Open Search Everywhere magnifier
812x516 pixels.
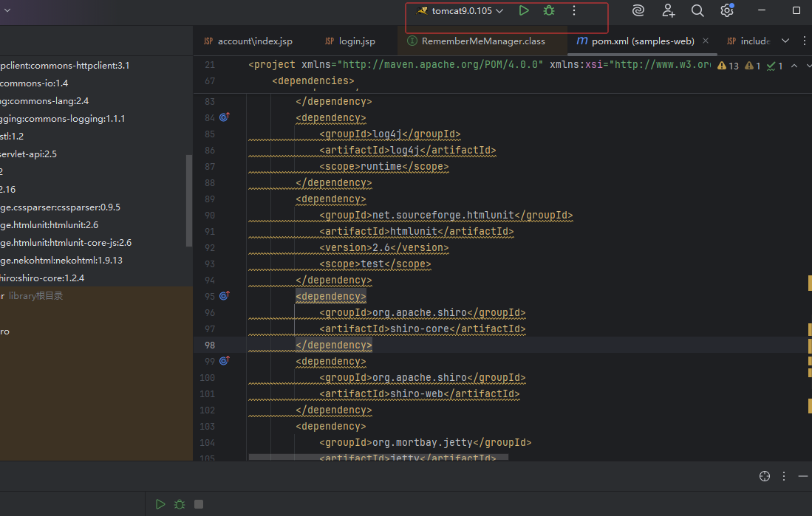tap(697, 10)
